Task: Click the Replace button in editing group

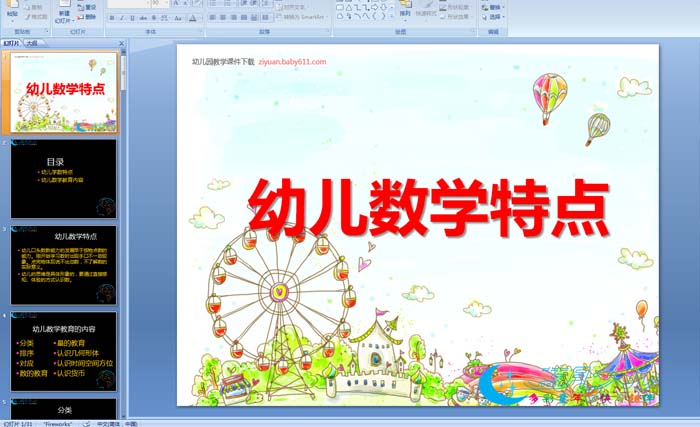Action: [493, 8]
